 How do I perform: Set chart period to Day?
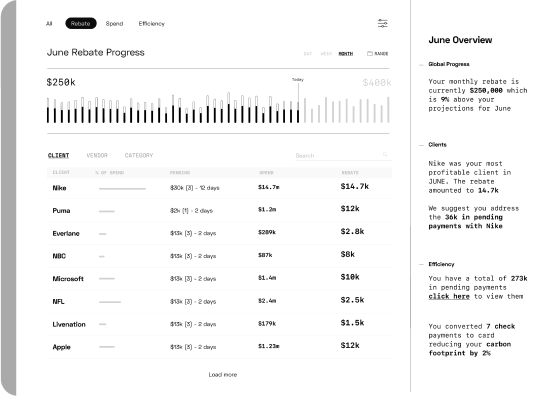pyautogui.click(x=307, y=54)
